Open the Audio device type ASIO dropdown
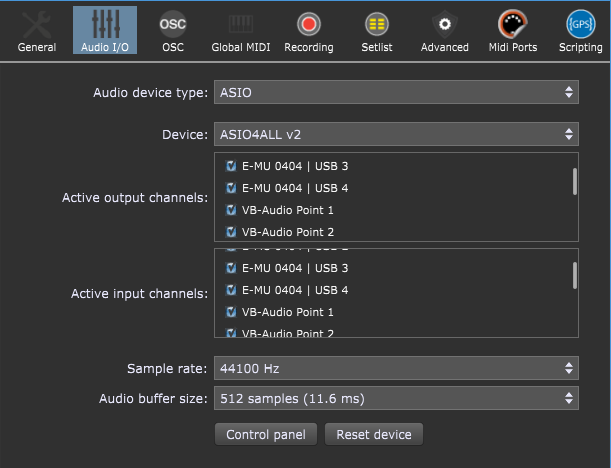This screenshot has width=611, height=468. (396, 92)
